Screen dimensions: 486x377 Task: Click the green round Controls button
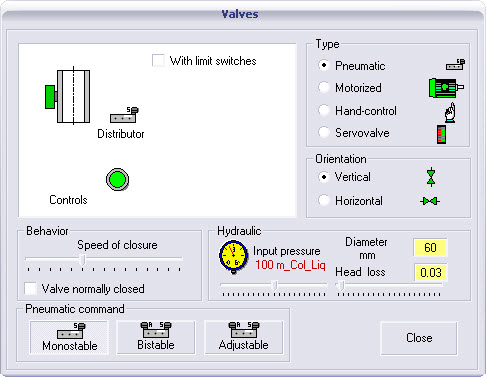(117, 179)
